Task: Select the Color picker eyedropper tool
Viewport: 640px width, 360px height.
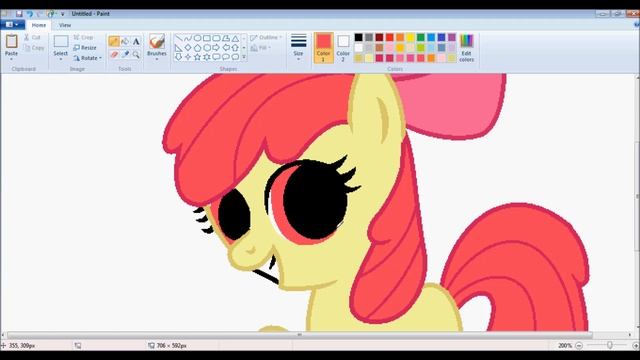Action: coord(125,54)
